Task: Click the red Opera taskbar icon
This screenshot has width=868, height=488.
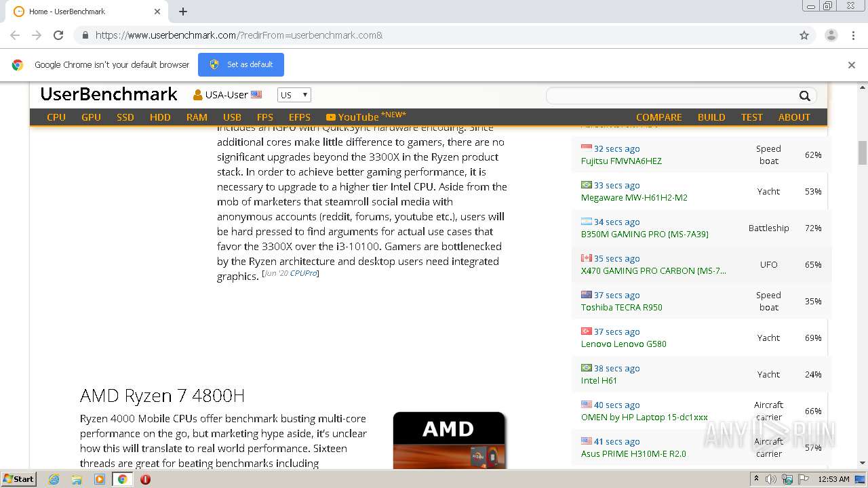Action: pos(145,479)
